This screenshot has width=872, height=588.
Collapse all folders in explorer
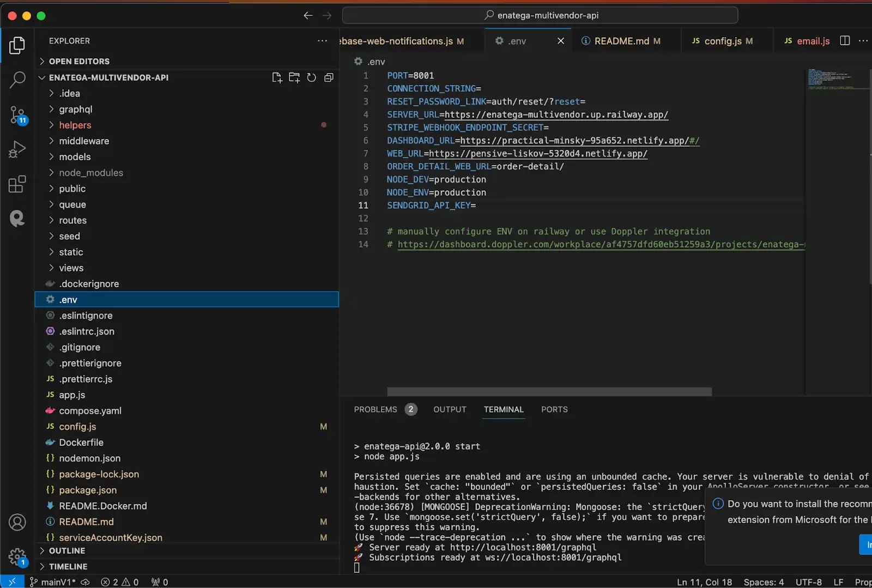(329, 78)
